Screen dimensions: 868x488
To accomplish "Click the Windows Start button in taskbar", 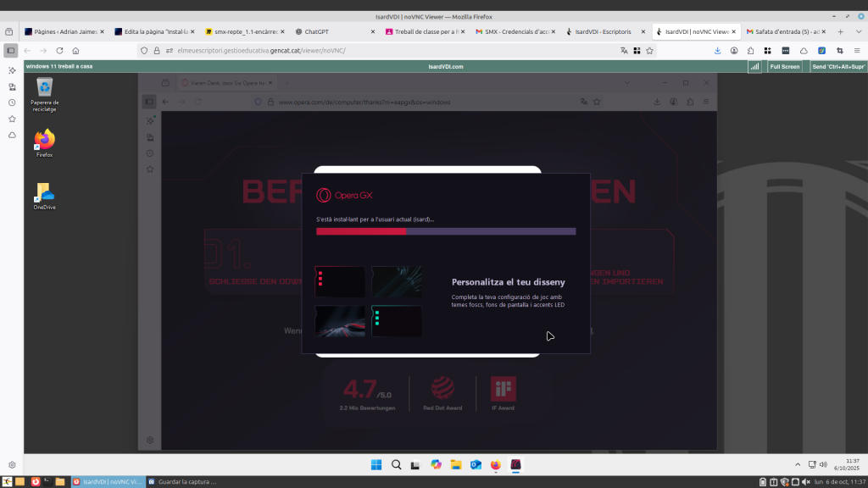I will [x=376, y=464].
